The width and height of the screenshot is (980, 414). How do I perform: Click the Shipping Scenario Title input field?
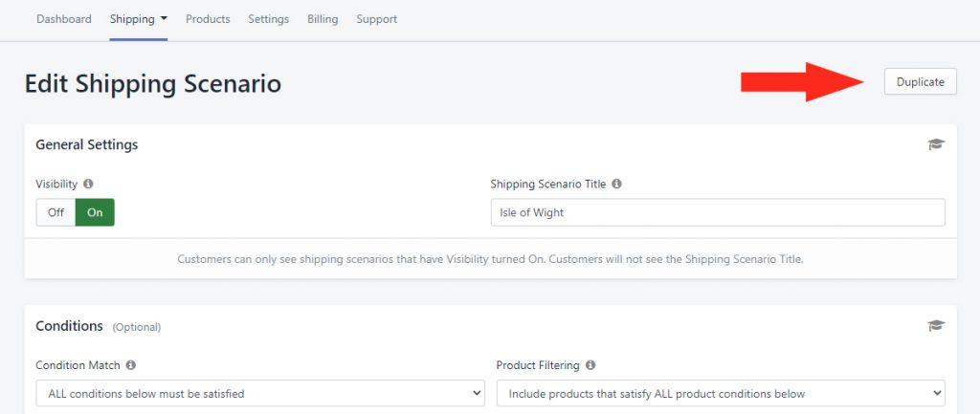tap(717, 212)
